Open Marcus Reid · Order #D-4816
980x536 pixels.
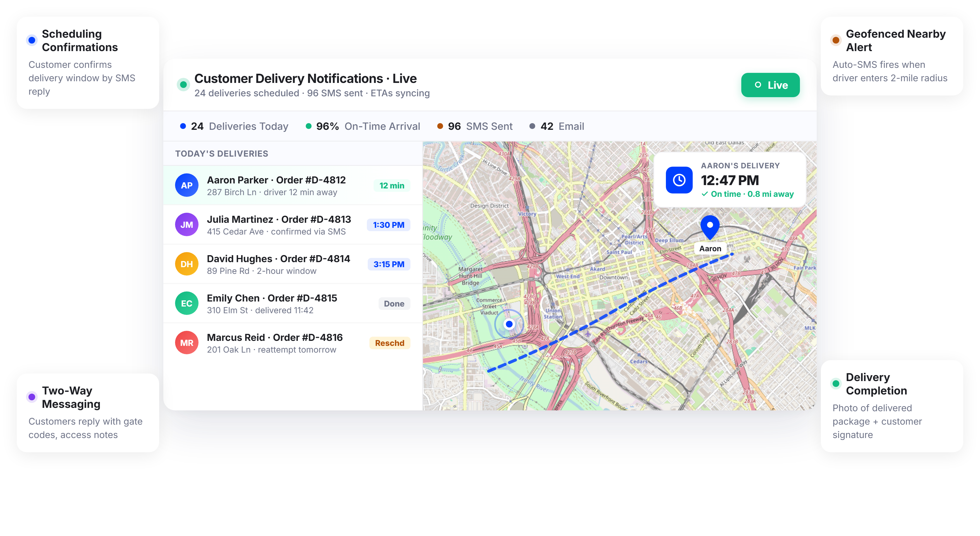(293, 343)
